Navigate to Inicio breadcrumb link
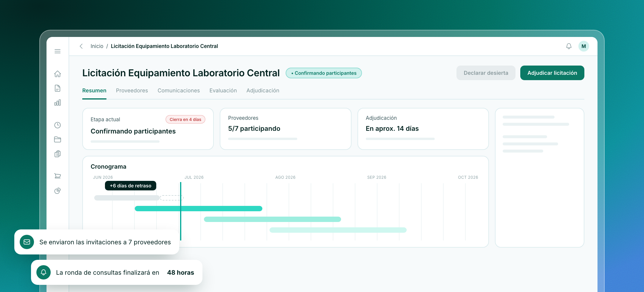Image resolution: width=644 pixels, height=292 pixels. (x=97, y=46)
